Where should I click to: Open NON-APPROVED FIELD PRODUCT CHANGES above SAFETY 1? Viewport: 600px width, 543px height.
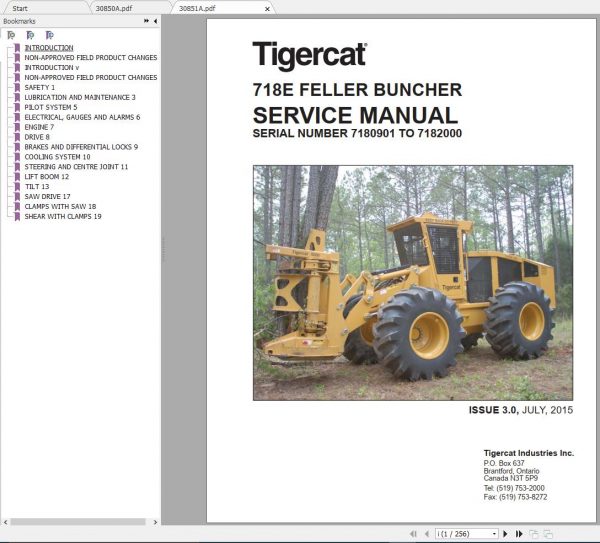point(91,77)
